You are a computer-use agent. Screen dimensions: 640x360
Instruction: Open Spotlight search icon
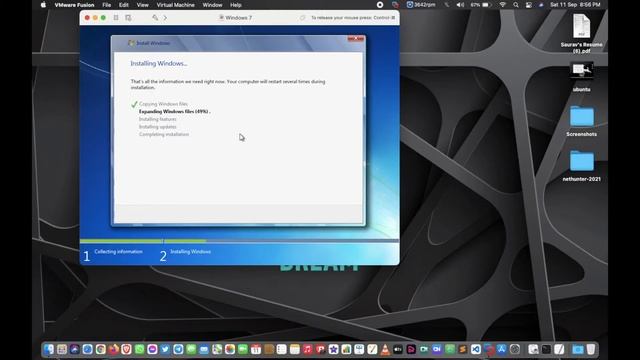(x=516, y=5)
